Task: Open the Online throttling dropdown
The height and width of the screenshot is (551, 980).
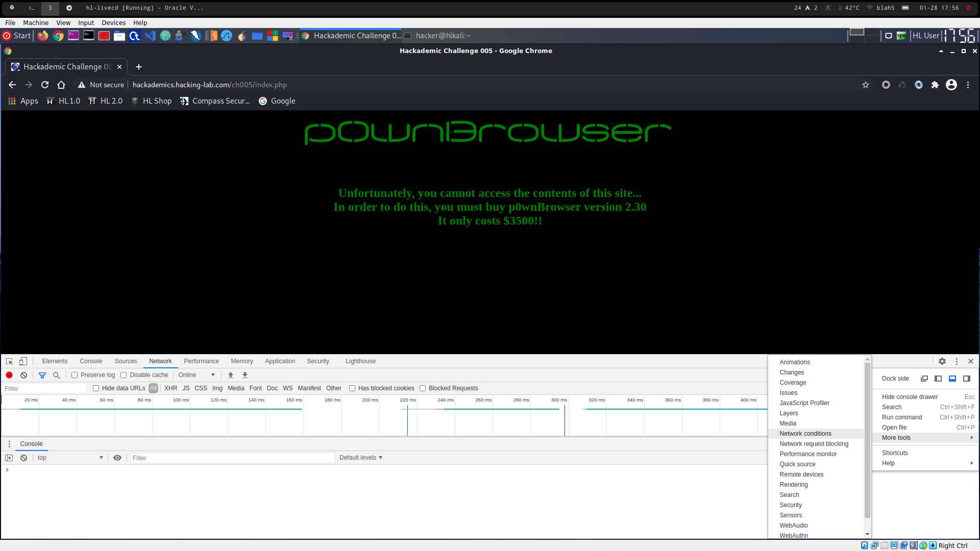Action: [x=197, y=375]
